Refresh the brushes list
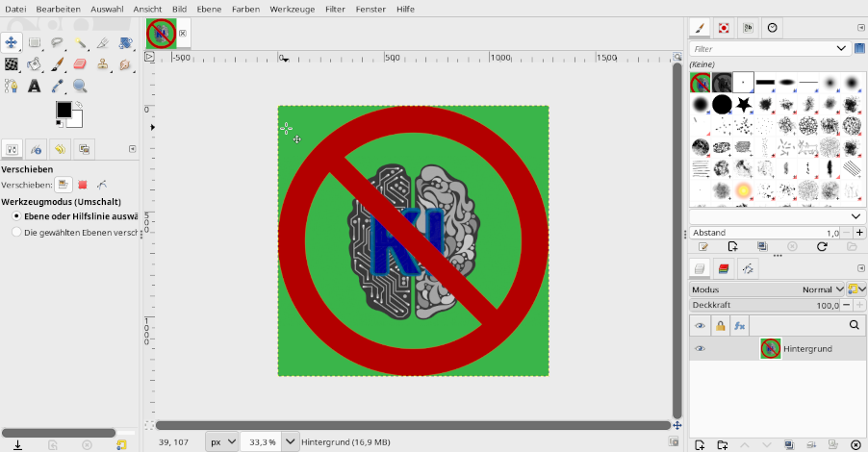The width and height of the screenshot is (868, 452). [821, 247]
